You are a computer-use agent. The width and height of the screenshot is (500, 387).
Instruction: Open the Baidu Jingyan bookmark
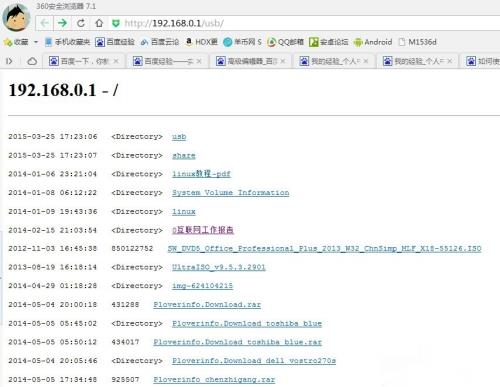pyautogui.click(x=115, y=42)
